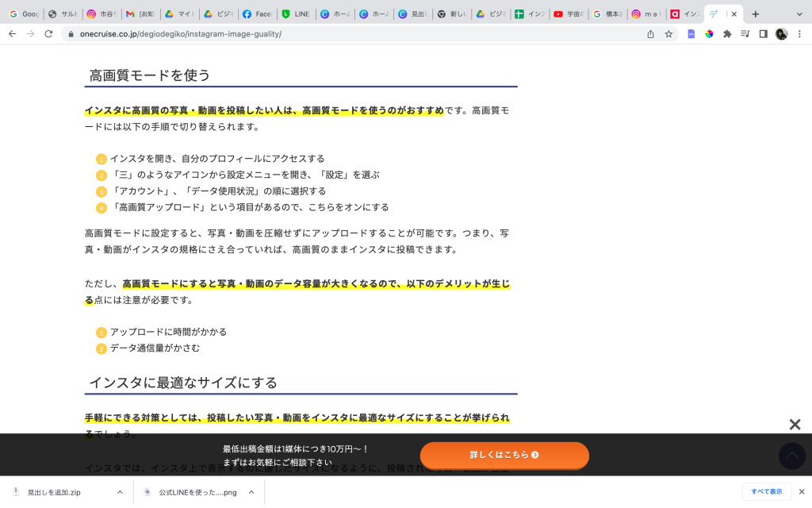Image resolution: width=812 pixels, height=508 pixels.
Task: Bookmark this page with the star
Action: coord(668,34)
